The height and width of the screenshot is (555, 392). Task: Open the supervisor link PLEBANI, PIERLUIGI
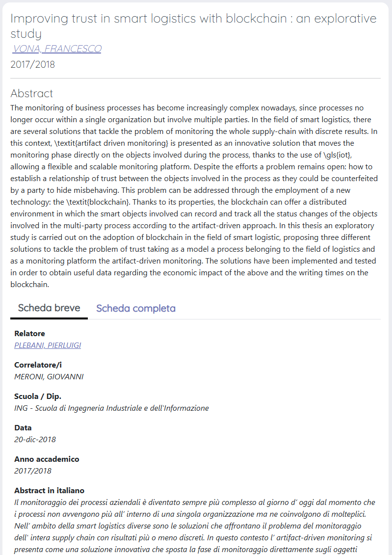click(x=48, y=345)
